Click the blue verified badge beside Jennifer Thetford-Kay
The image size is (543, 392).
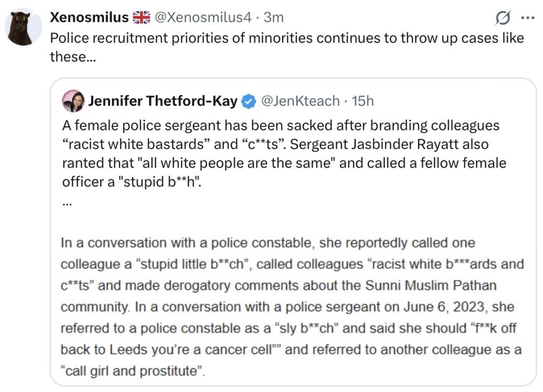249,101
